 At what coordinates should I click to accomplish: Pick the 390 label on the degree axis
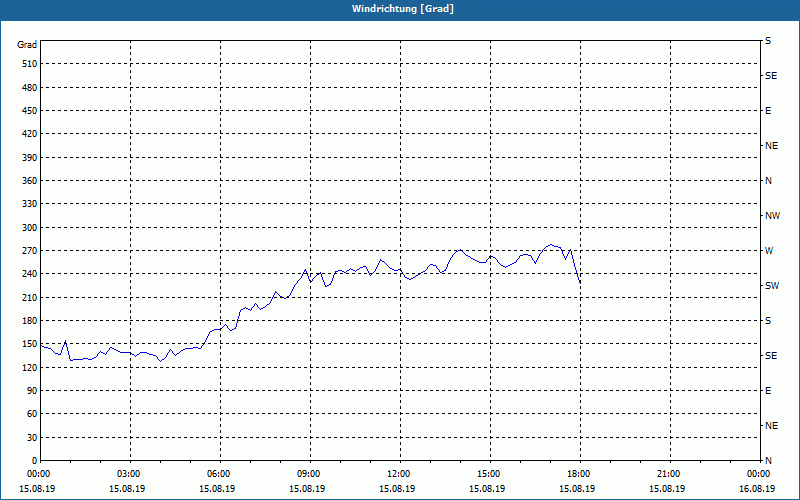30,158
